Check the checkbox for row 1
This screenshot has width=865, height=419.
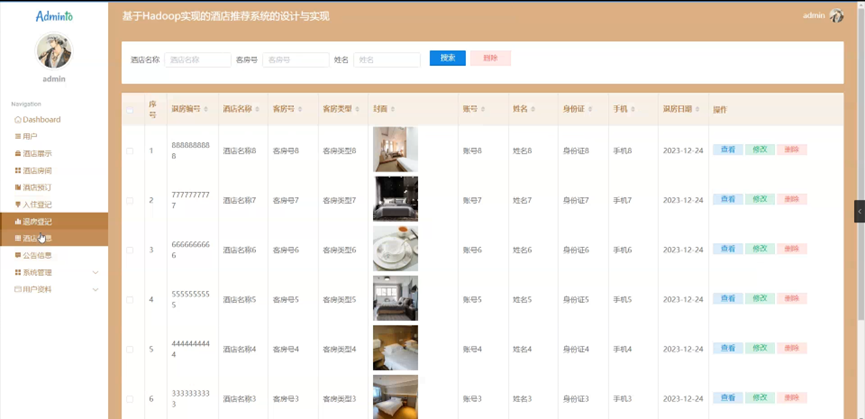click(130, 151)
